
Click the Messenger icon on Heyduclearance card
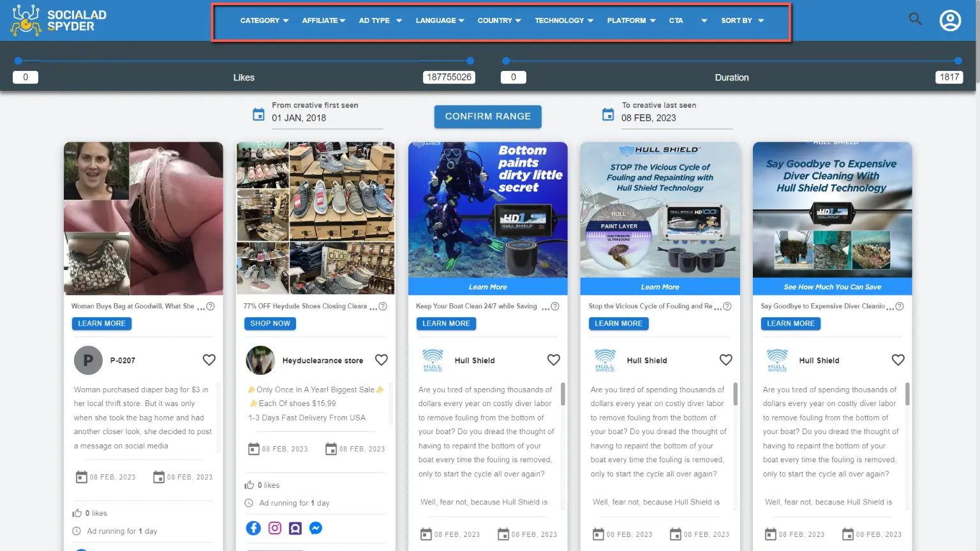316,528
